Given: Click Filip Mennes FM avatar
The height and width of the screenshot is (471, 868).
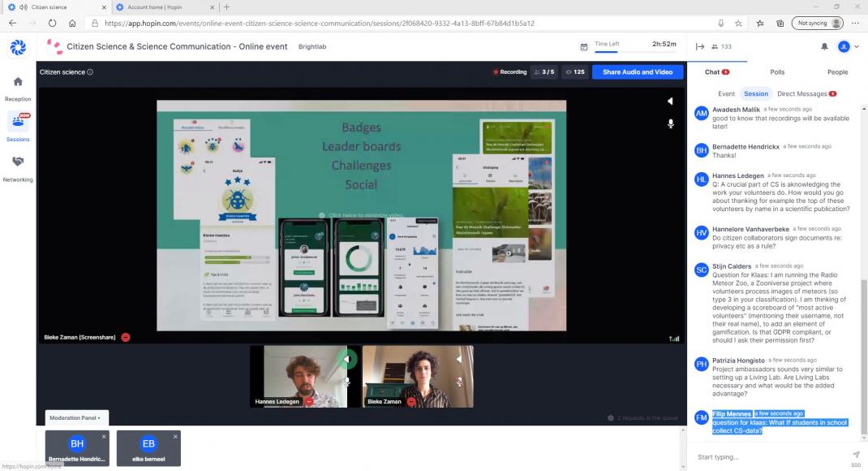Looking at the screenshot, I should (x=702, y=417).
